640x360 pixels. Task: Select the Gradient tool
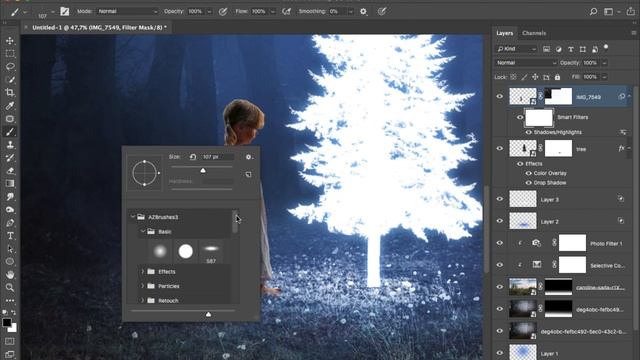pyautogui.click(x=10, y=184)
